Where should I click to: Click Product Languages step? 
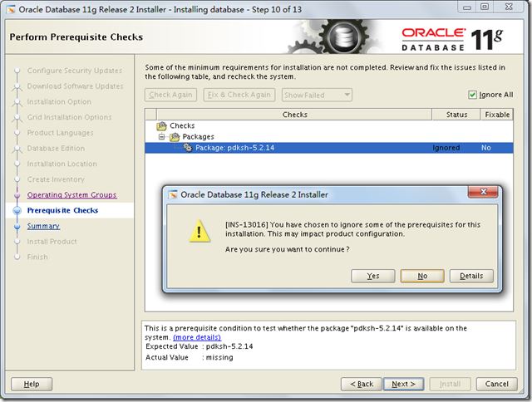pos(60,133)
